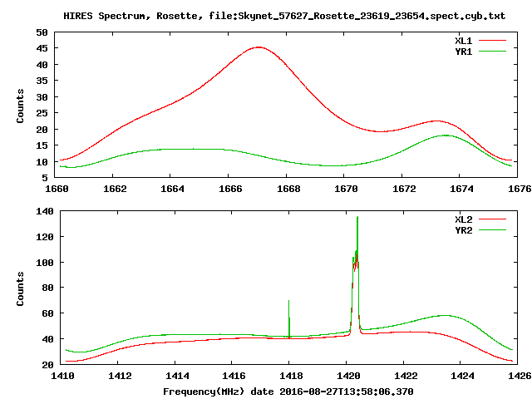
Task: Click the 35 y-axis tick label
Action: [42, 81]
